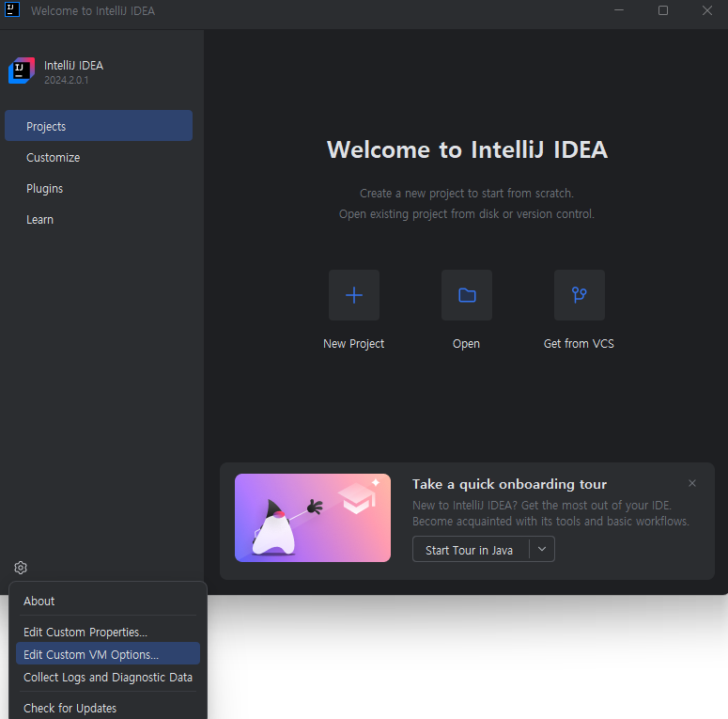728x719 pixels.
Task: Choose Edit Custom VM Options
Action: coord(108,654)
